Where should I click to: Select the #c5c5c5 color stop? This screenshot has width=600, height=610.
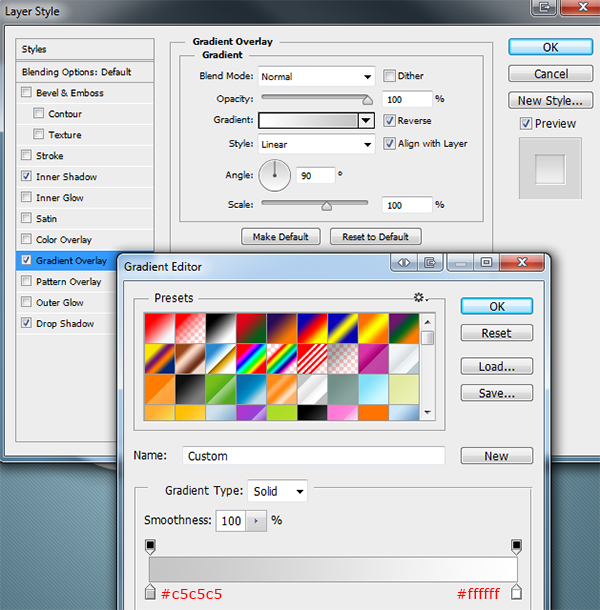(150, 591)
